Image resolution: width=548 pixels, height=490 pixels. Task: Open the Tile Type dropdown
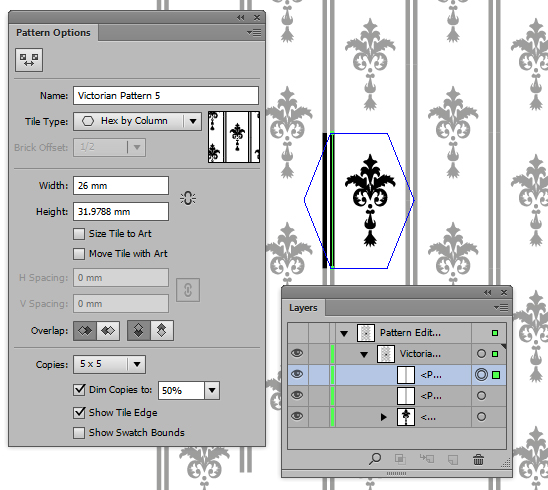[x=137, y=121]
